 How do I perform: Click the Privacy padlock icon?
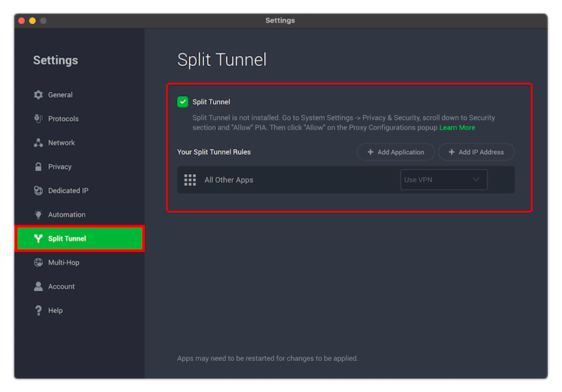(38, 167)
